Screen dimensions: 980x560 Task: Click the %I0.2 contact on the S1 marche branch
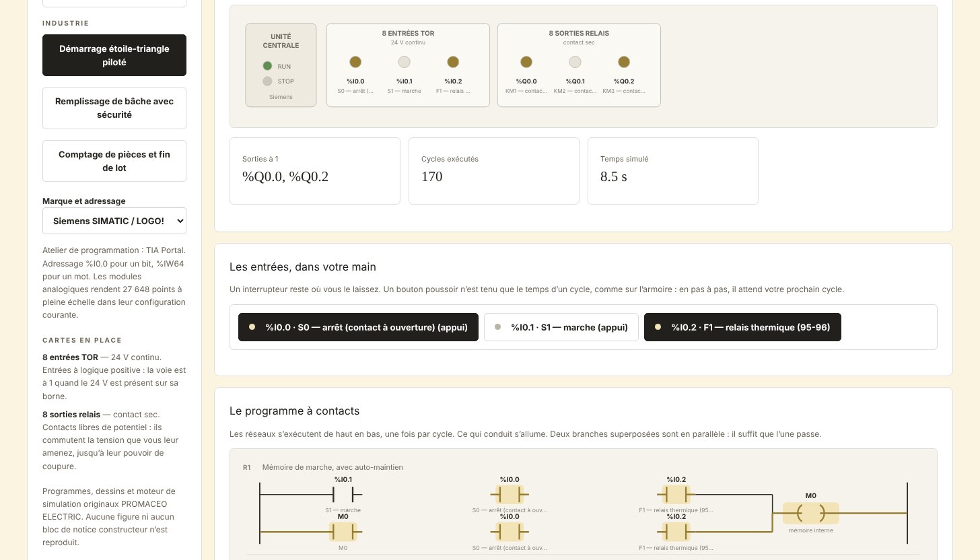(676, 495)
